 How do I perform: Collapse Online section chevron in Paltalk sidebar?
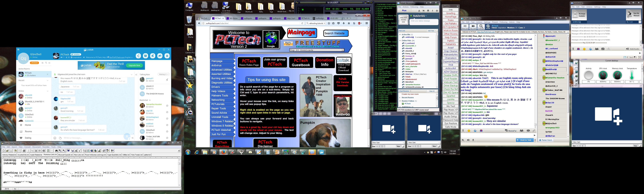47,91
